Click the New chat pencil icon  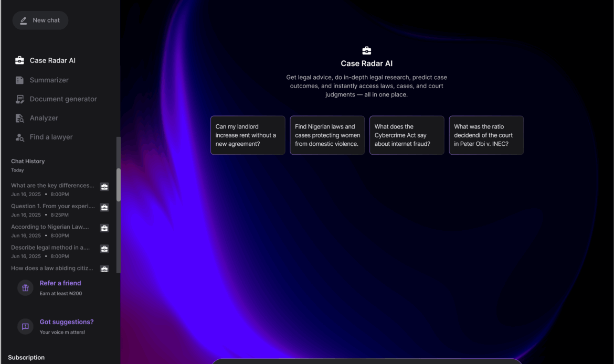tap(24, 20)
